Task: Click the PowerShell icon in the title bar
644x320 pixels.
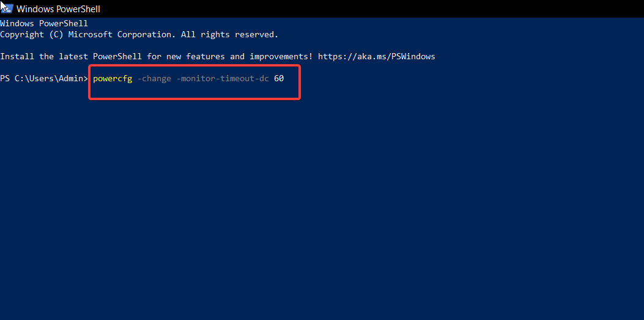Action: coord(6,7)
